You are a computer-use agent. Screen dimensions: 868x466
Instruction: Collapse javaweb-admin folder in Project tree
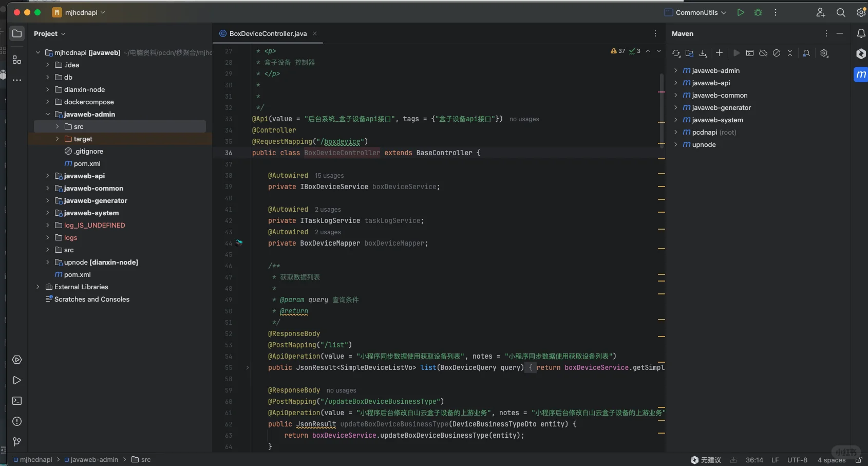(48, 115)
